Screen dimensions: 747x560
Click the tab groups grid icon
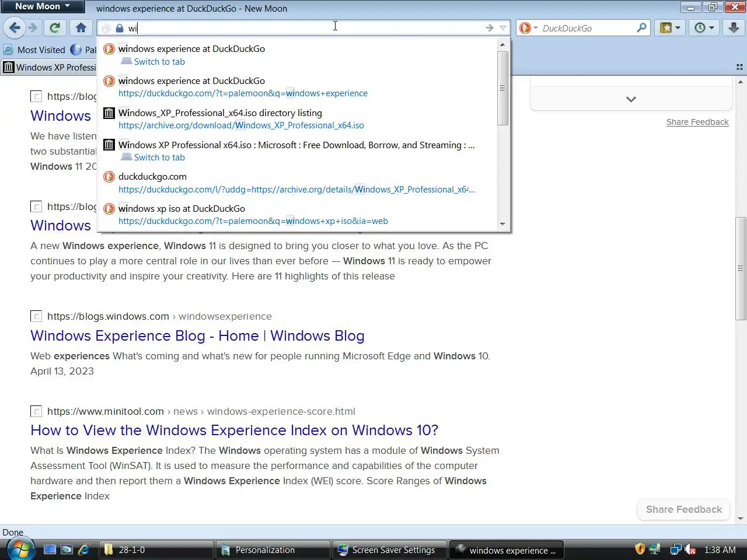tap(739, 67)
